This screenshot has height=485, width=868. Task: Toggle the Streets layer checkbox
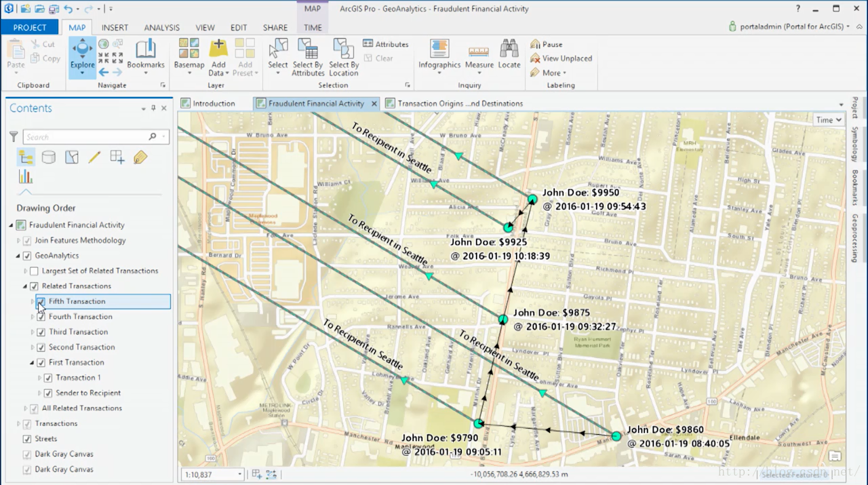tap(27, 439)
